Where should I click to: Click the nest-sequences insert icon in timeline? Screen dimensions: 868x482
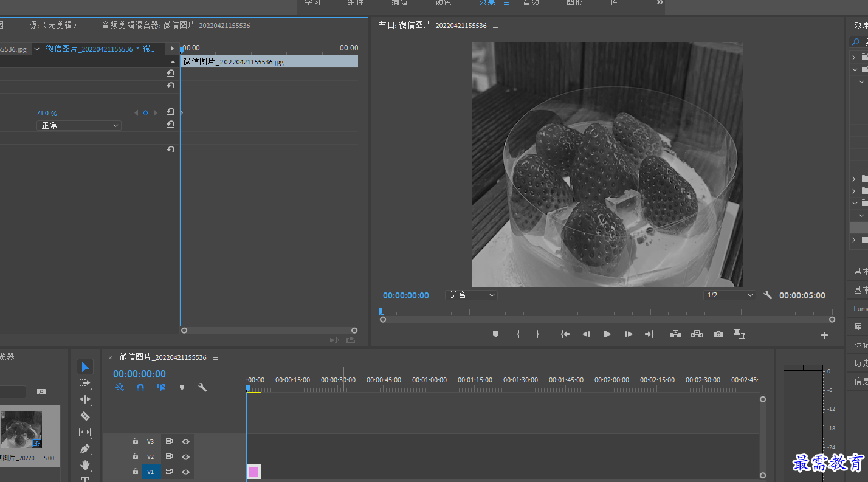[120, 387]
